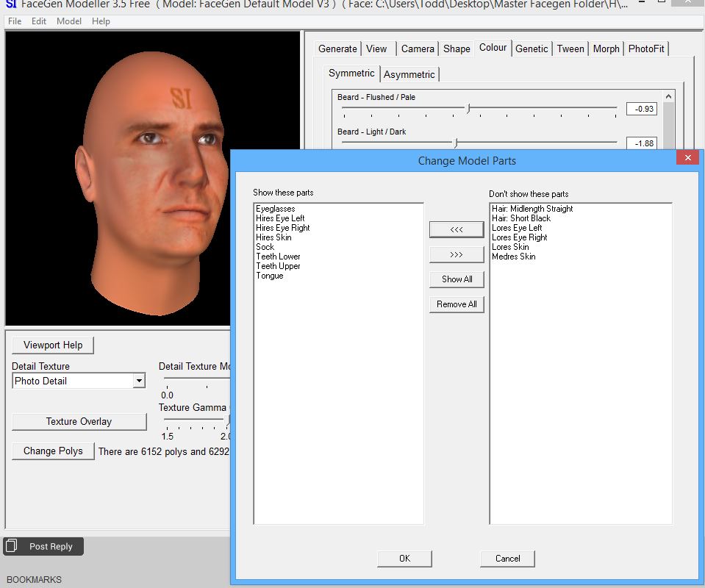Open the File menu
The height and width of the screenshot is (588, 705).
[x=15, y=21]
